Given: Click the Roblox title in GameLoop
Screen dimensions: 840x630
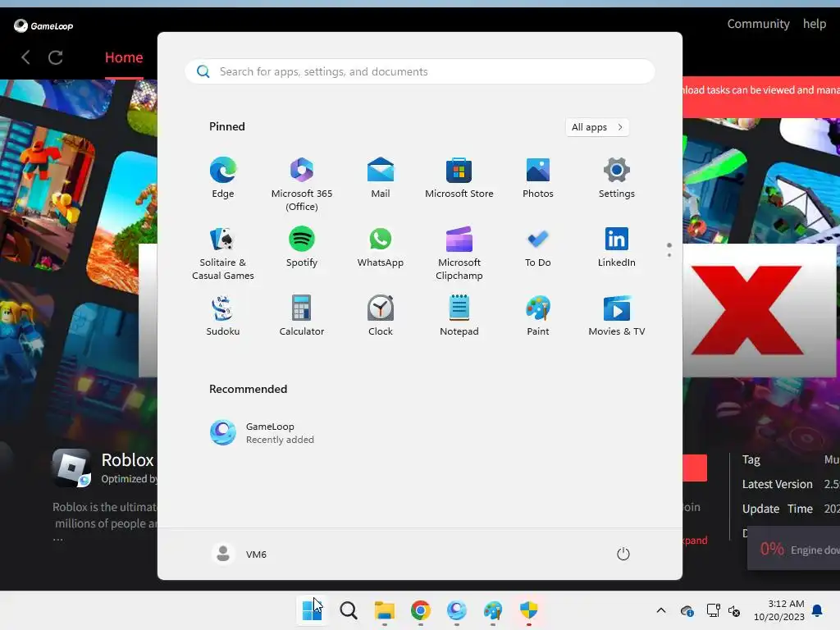Looking at the screenshot, I should point(127,460).
